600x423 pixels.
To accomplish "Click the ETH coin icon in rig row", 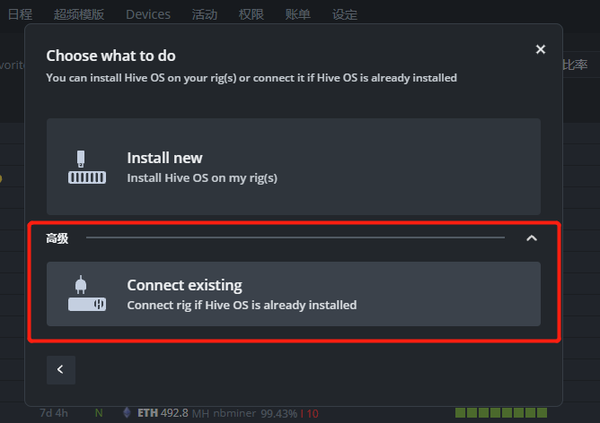I will [126, 412].
